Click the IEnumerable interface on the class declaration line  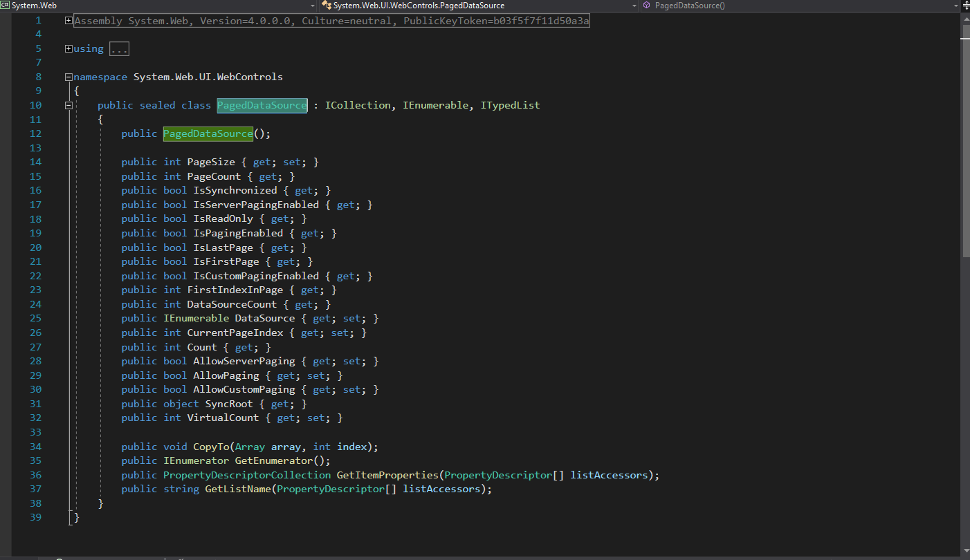pyautogui.click(x=435, y=105)
